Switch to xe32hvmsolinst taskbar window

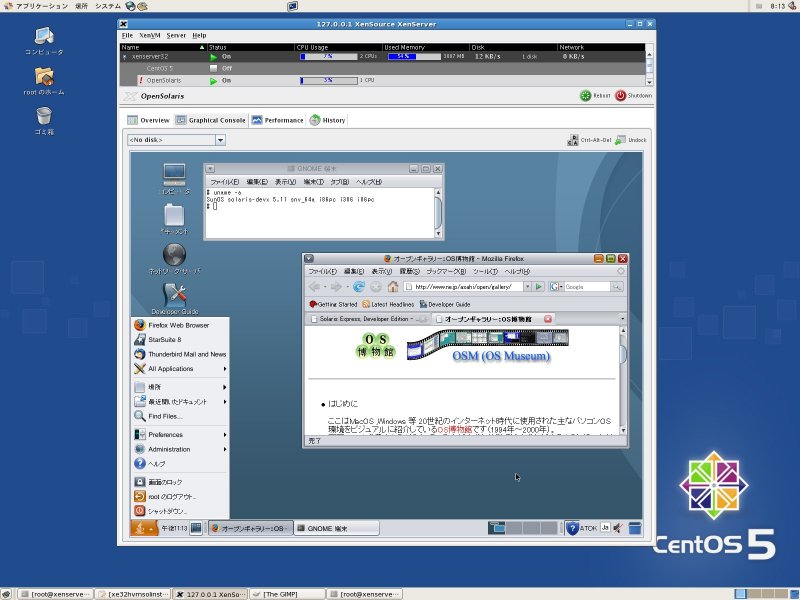[132, 594]
